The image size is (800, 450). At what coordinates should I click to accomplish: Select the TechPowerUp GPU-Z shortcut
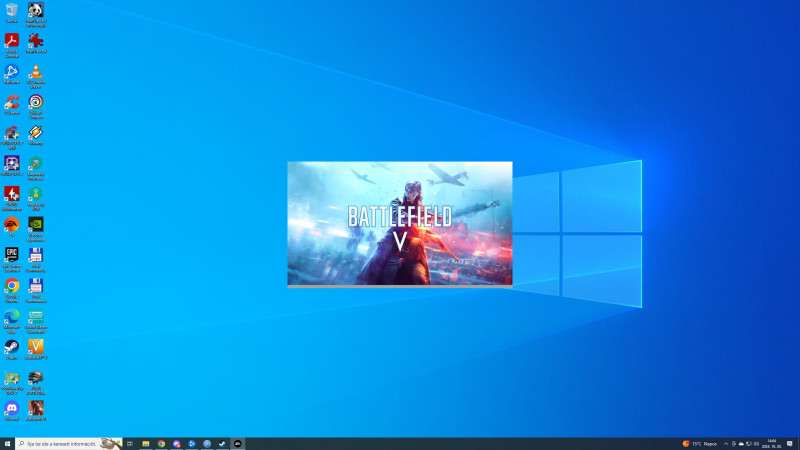tap(12, 382)
